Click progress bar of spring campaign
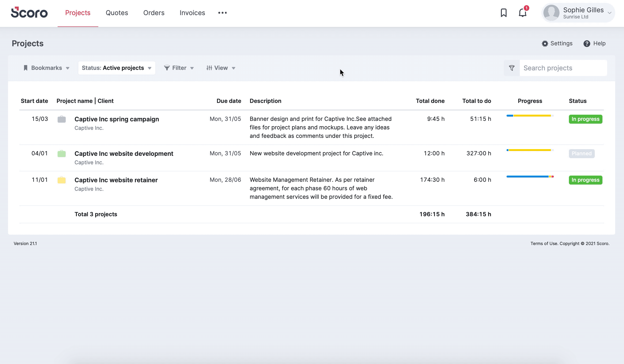Image resolution: width=624 pixels, height=364 pixels. pos(530,116)
